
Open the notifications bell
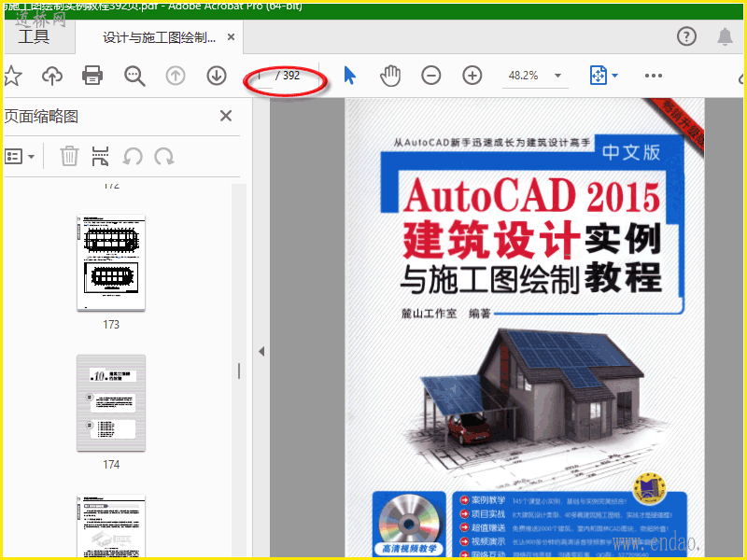tap(725, 36)
